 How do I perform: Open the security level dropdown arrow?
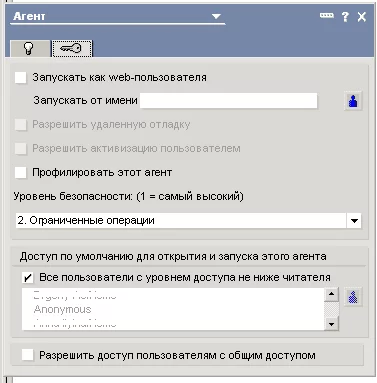coord(354,221)
